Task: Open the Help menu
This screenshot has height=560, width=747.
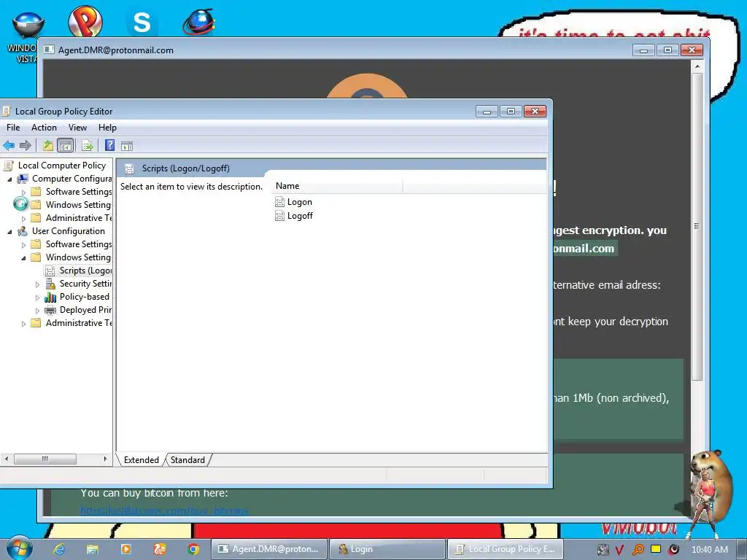Action: pos(107,128)
